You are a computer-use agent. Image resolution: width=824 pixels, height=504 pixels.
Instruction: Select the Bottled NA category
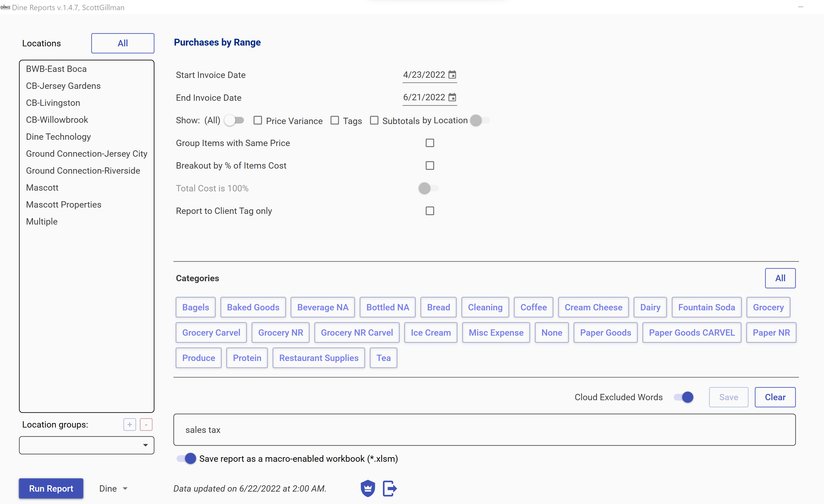[x=388, y=307]
